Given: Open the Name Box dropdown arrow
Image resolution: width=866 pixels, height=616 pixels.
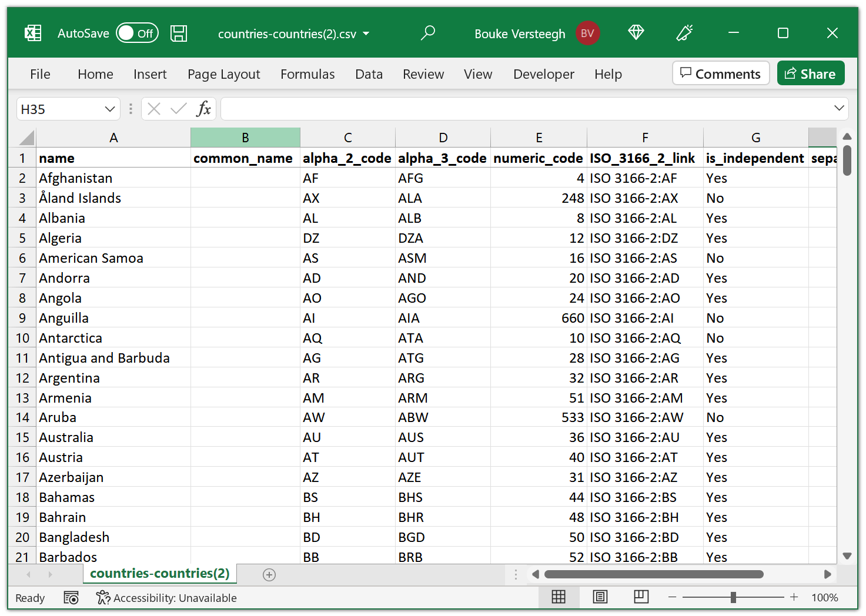Looking at the screenshot, I should pyautogui.click(x=109, y=109).
